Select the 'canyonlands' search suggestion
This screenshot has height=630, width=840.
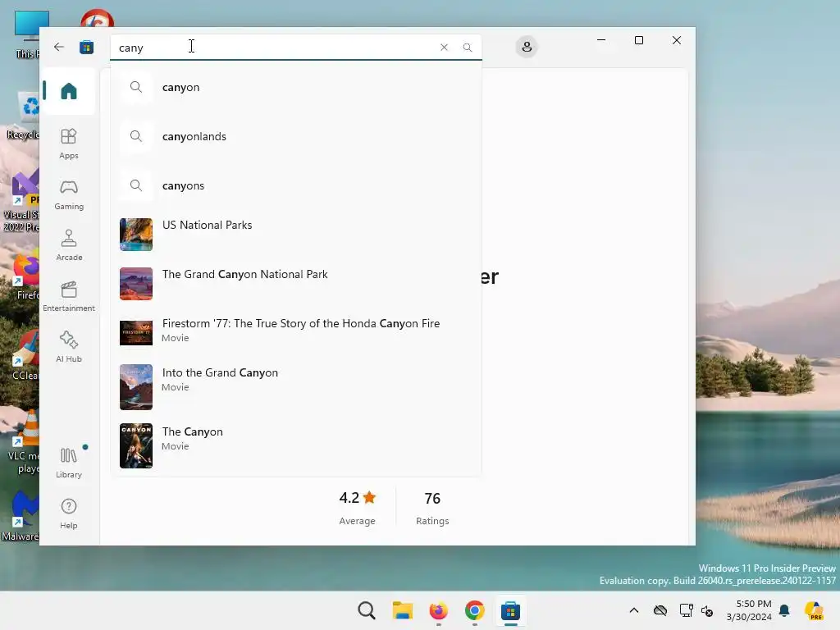tap(295, 137)
